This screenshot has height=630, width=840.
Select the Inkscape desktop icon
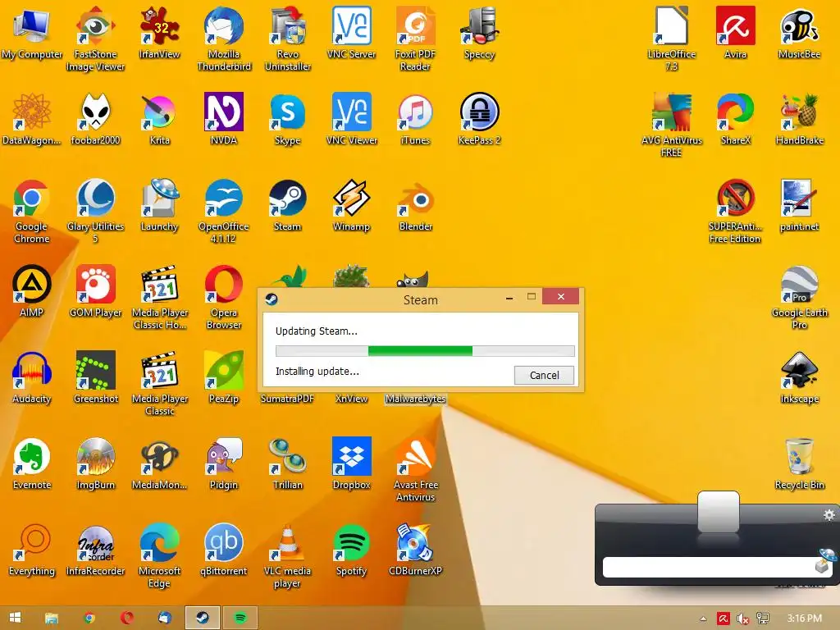point(799,378)
